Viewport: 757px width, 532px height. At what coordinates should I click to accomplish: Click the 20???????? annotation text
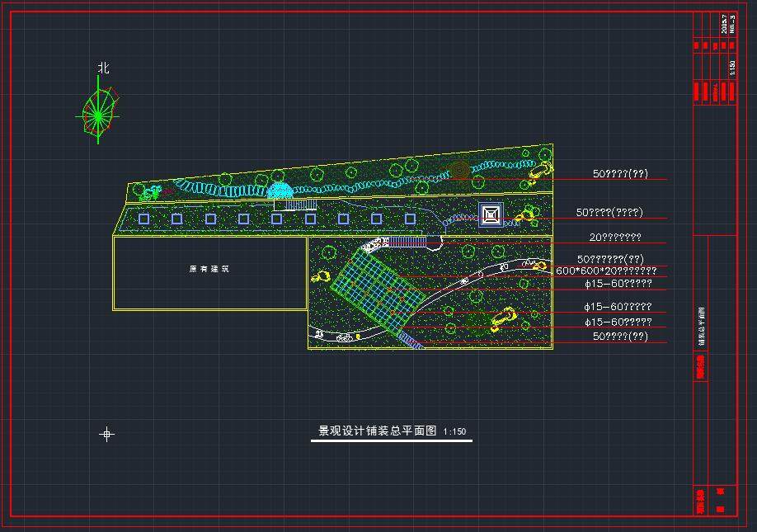[614, 238]
